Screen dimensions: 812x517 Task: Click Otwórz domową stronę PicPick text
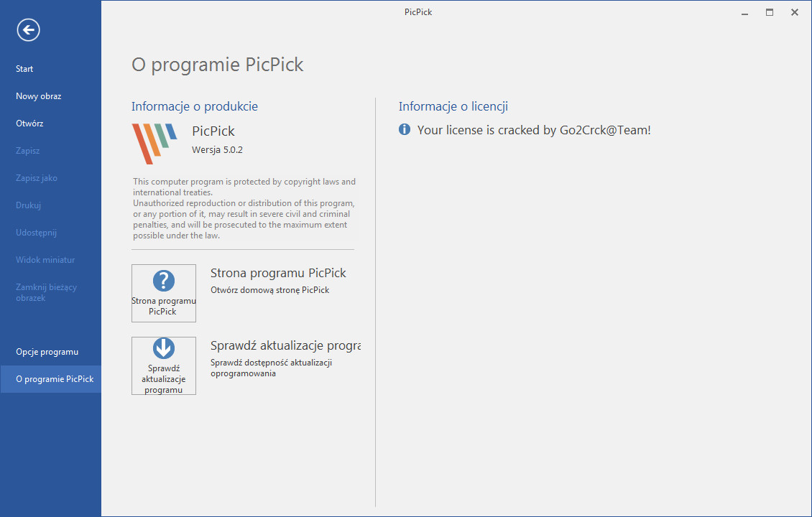click(x=269, y=290)
